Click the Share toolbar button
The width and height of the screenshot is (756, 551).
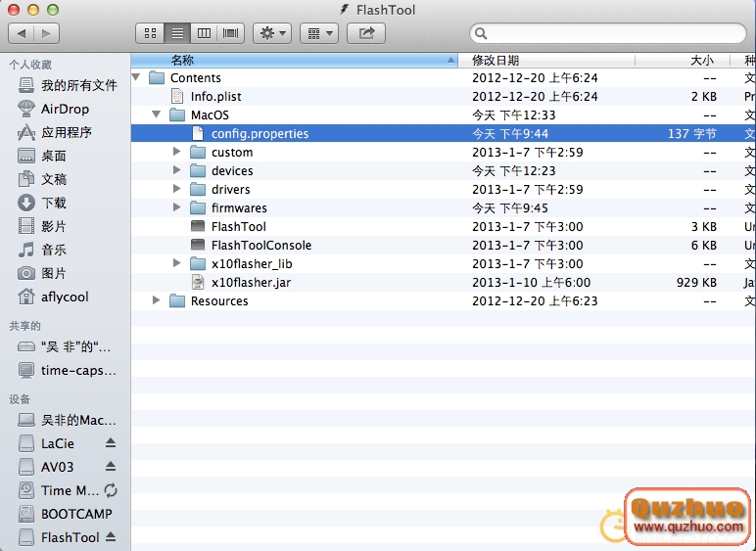point(366,33)
